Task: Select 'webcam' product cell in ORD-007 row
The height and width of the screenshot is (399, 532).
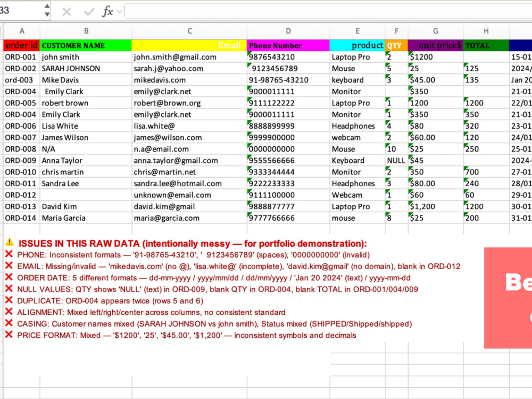Action: pos(358,138)
